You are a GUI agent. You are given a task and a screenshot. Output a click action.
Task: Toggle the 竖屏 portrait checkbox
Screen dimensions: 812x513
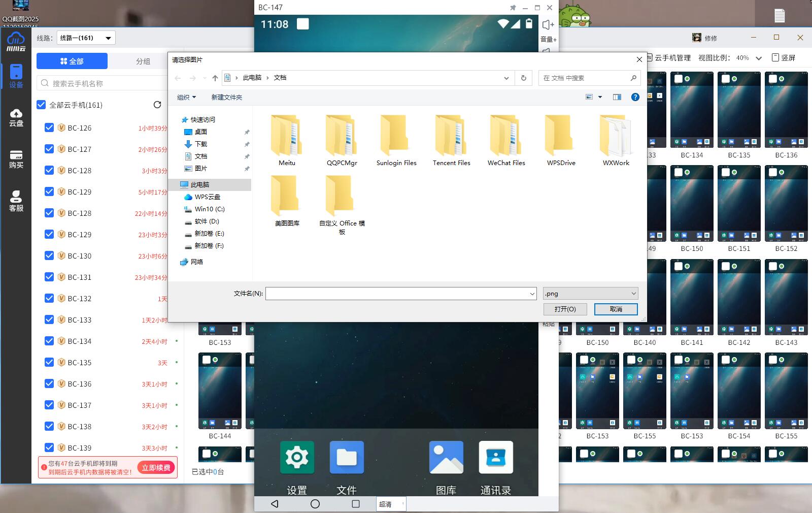(x=775, y=57)
